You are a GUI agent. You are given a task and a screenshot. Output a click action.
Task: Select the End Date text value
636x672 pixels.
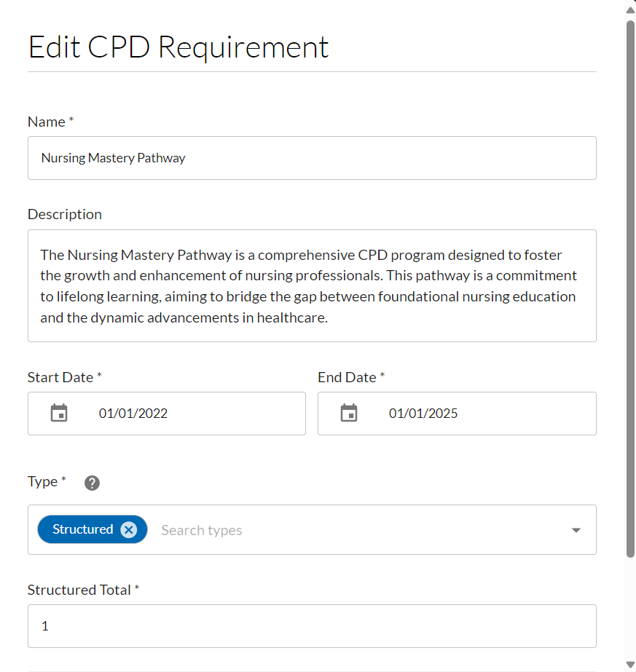tap(423, 413)
